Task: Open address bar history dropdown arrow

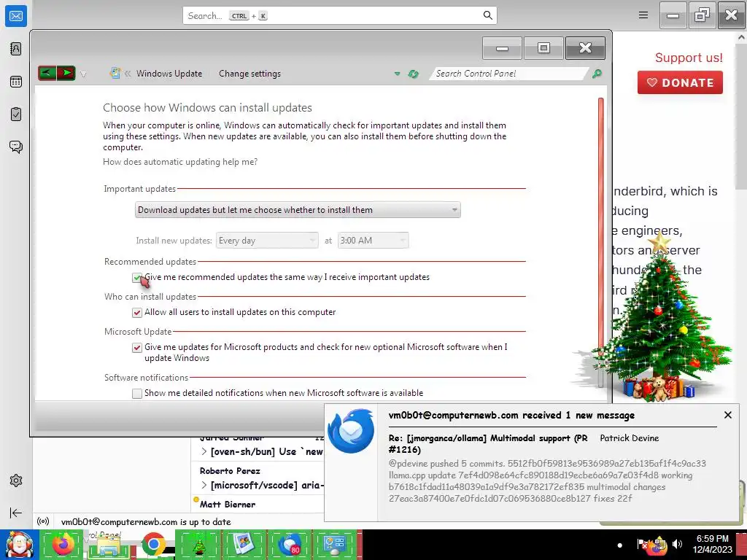Action: click(397, 74)
